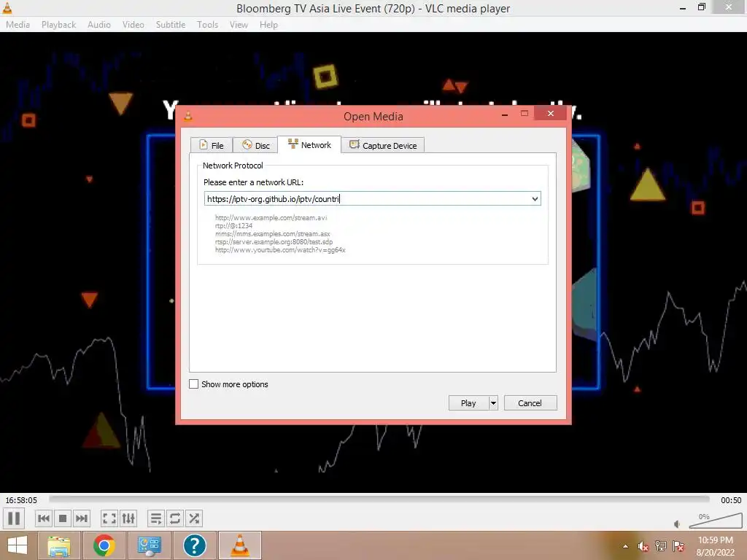The width and height of the screenshot is (747, 560).
Task: Enable Show more options checkbox
Action: (x=194, y=384)
